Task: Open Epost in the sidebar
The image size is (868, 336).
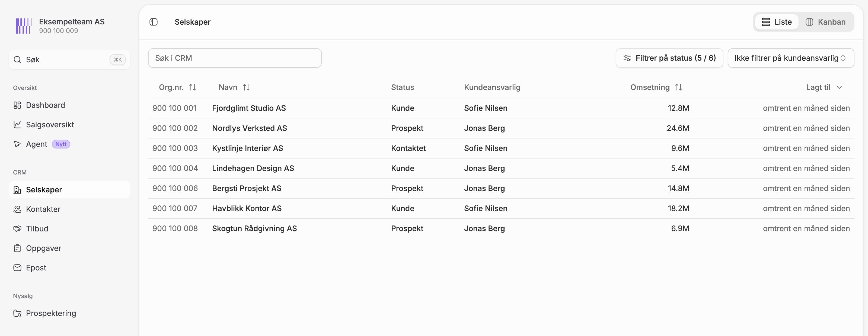Action: pyautogui.click(x=69, y=268)
